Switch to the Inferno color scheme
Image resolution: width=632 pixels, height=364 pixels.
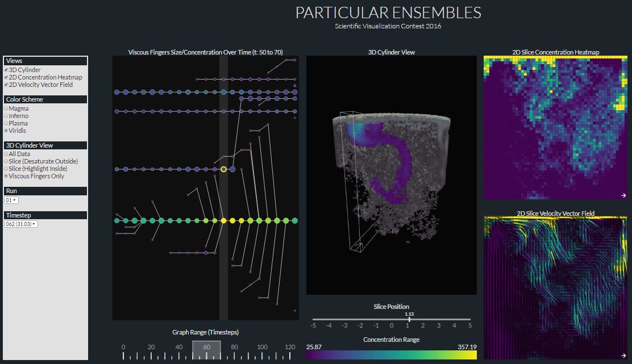coord(6,115)
